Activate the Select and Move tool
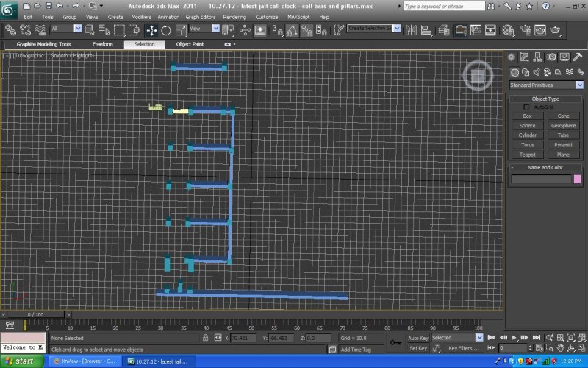Viewport: 588px width, 368px height. pos(151,30)
